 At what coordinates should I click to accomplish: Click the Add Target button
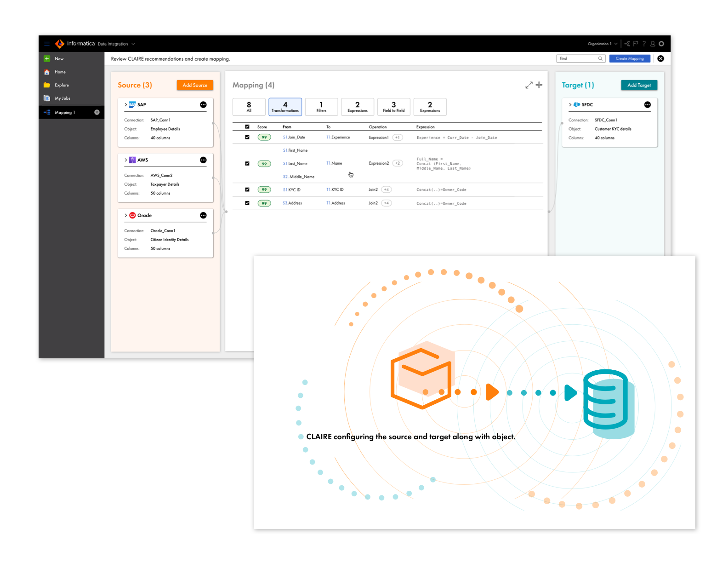pyautogui.click(x=639, y=85)
